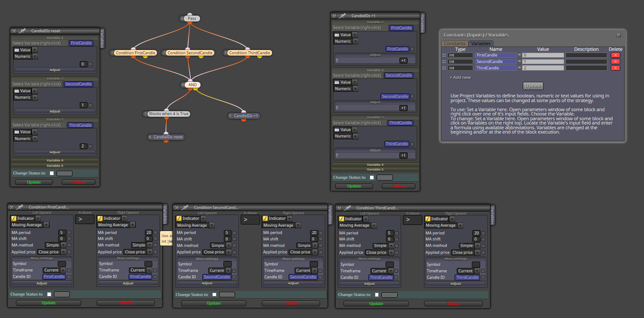The width and height of the screenshot is (644, 318).
Task: Pin the CandleIDs +1 panel
Action: point(342,16)
